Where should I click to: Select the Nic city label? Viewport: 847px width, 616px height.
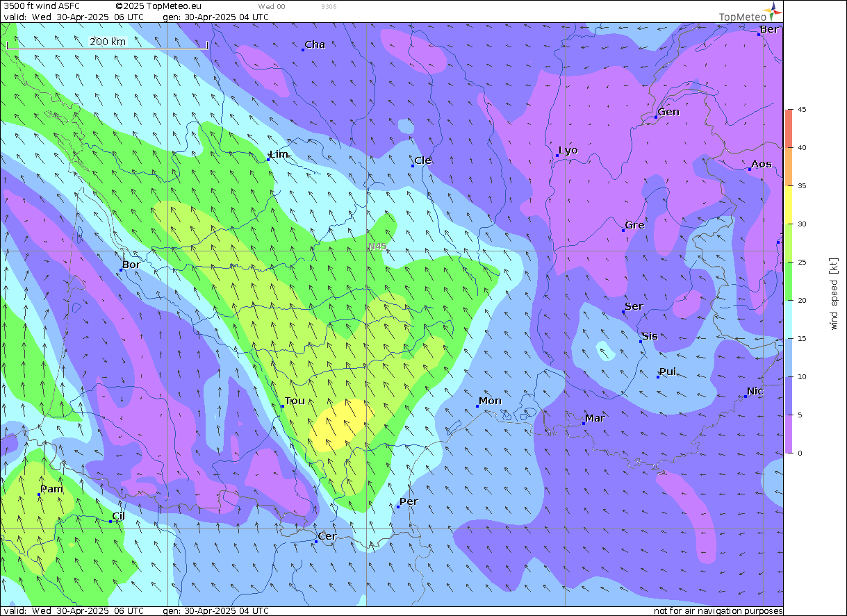coord(755,391)
